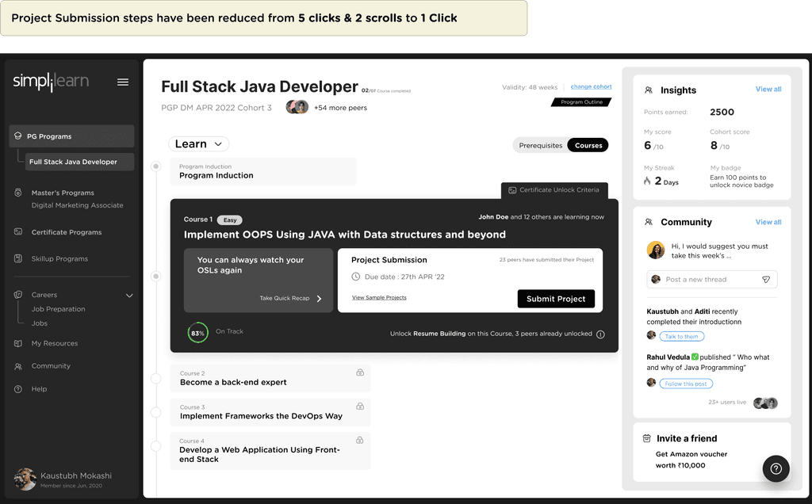
Task: Open the hamburger menu beside Simplilearn logo
Action: (x=123, y=82)
